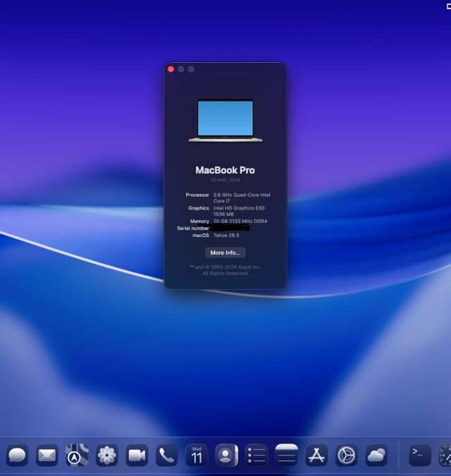Open System Settings gear icon
Viewport: 451px width, 476px height.
pyautogui.click(x=346, y=456)
